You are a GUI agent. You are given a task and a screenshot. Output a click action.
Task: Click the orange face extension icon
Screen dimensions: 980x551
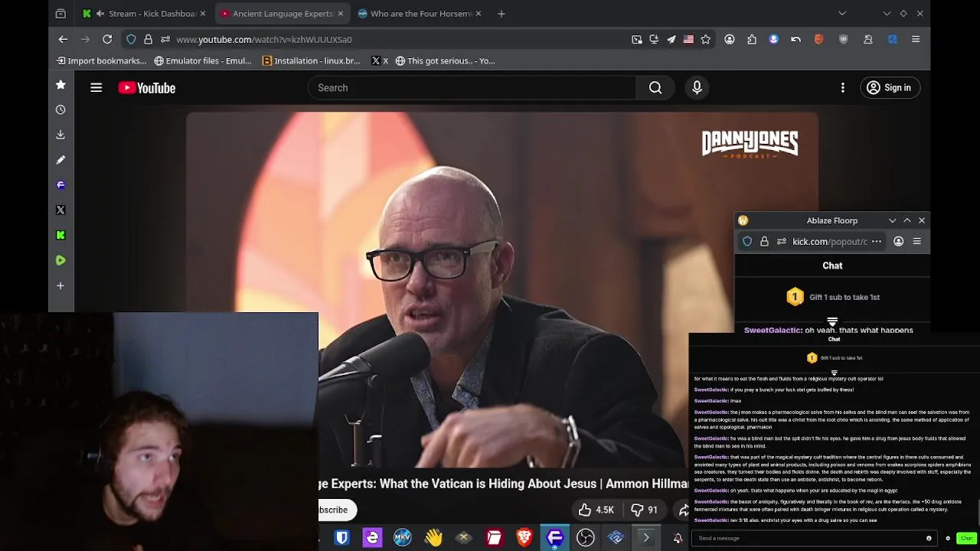pos(818,39)
